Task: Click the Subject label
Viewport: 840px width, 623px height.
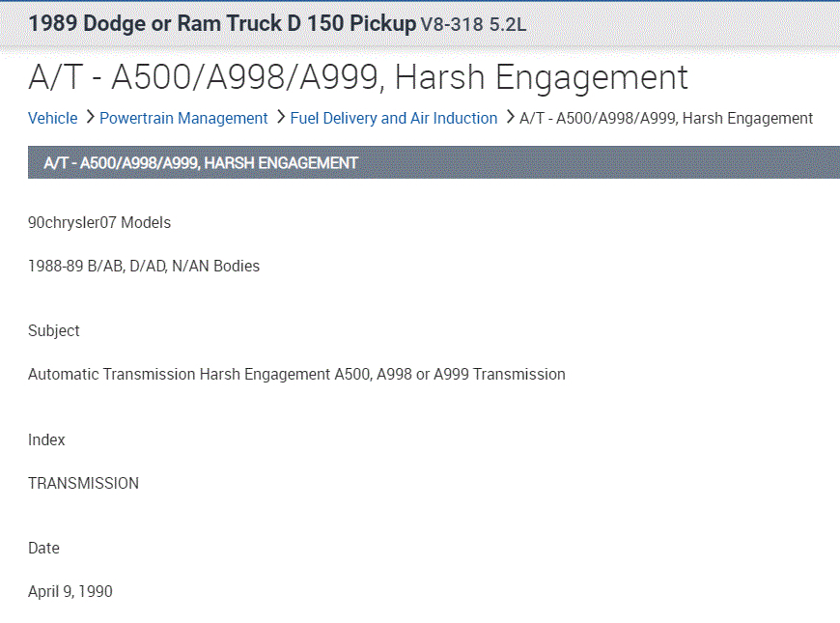Action: pos(54,330)
